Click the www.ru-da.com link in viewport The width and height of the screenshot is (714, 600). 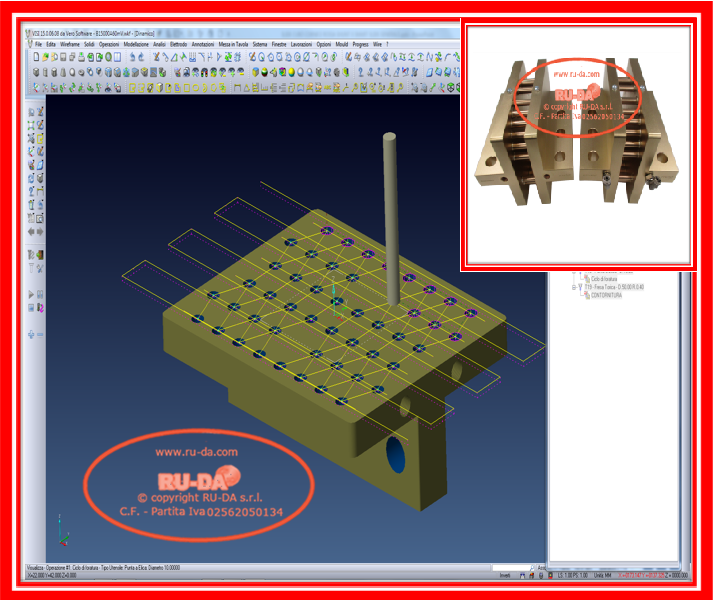coord(197,452)
